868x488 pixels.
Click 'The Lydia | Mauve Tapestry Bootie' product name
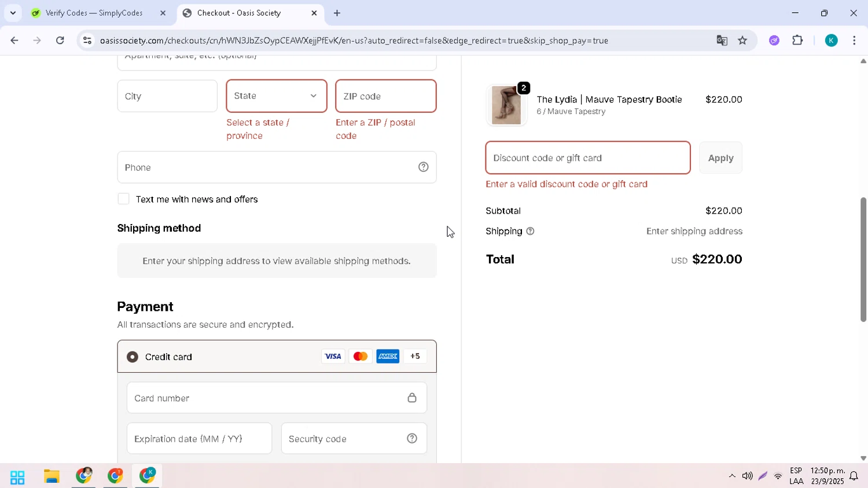(609, 100)
